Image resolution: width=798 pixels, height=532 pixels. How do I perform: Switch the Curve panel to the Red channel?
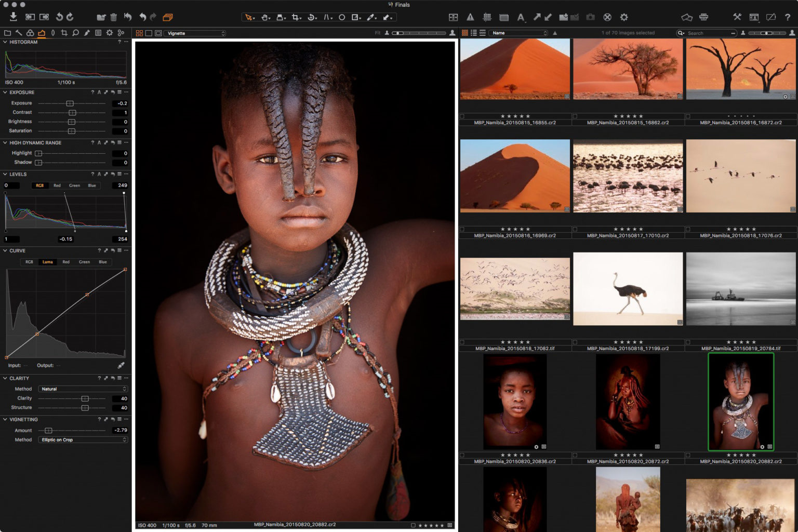click(66, 262)
